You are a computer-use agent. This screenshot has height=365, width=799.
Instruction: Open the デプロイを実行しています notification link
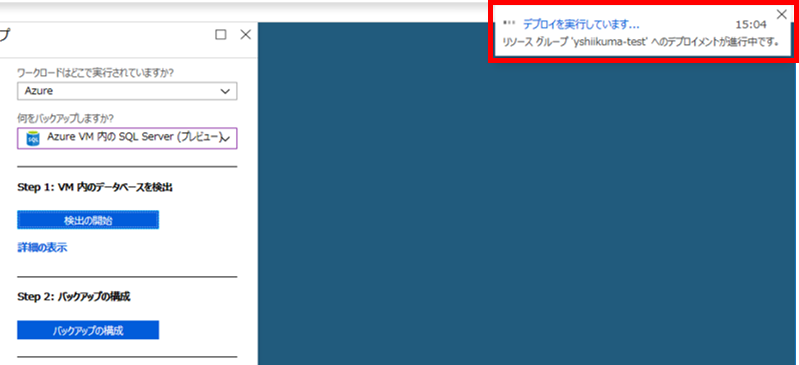[x=581, y=25]
